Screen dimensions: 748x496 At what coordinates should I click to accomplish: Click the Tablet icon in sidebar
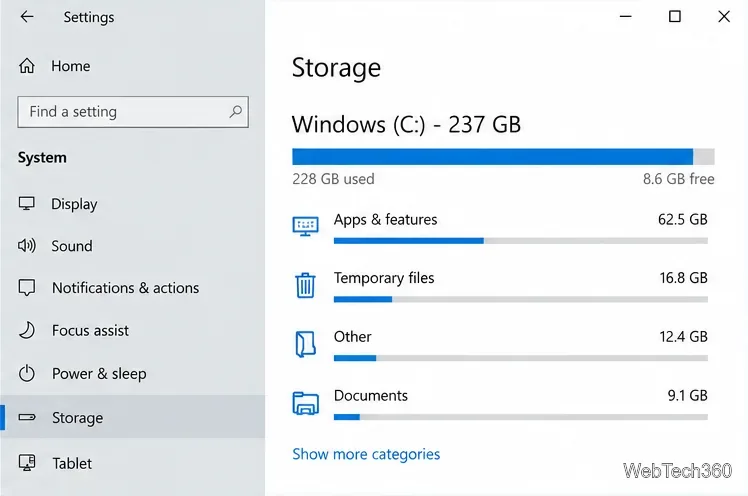pyautogui.click(x=27, y=463)
